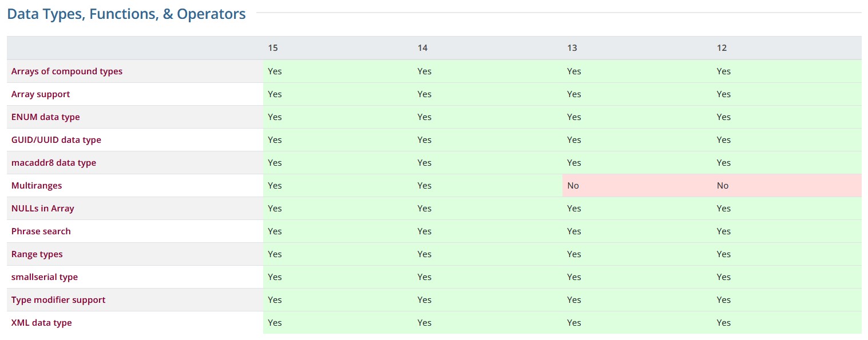The height and width of the screenshot is (340, 868).
Task: Open the NULLs in Array link
Action: pos(43,209)
